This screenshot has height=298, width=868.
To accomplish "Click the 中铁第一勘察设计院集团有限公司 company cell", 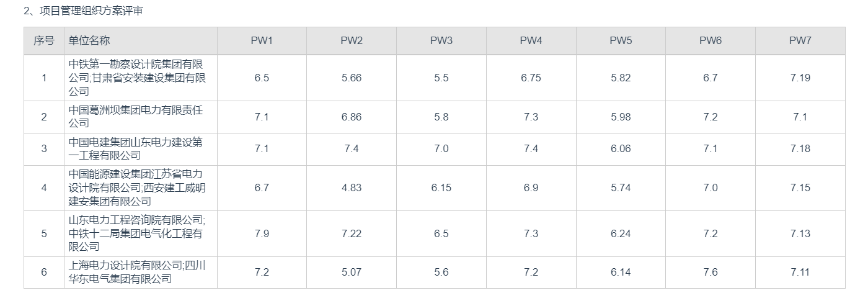I will pyautogui.click(x=136, y=78).
